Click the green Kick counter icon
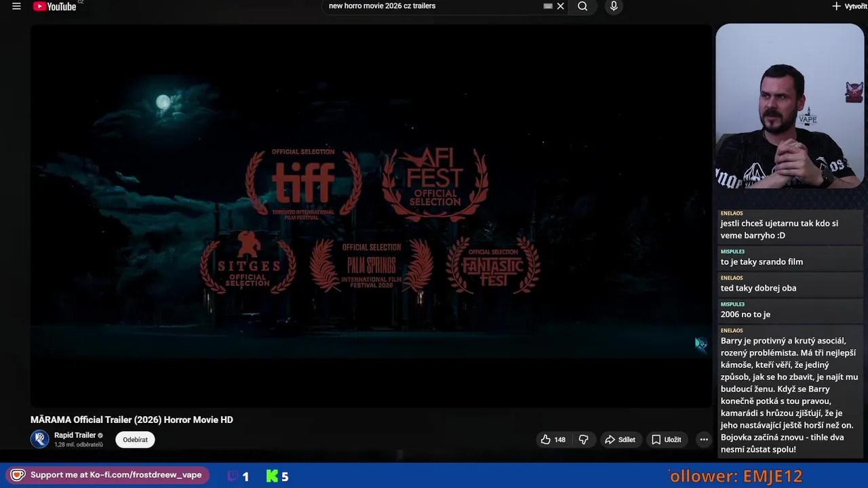 point(272,476)
